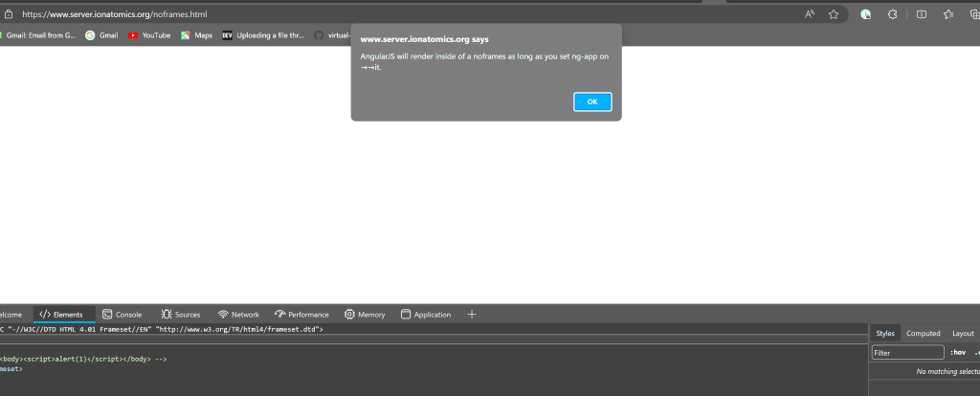
Task: Open the Performance tab in DevTools
Action: 301,314
